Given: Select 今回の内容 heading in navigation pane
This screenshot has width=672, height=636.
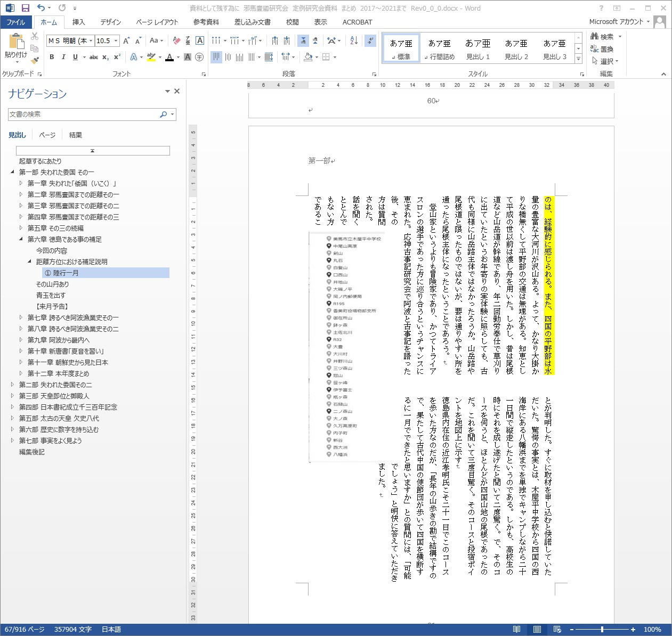Looking at the screenshot, I should point(52,250).
